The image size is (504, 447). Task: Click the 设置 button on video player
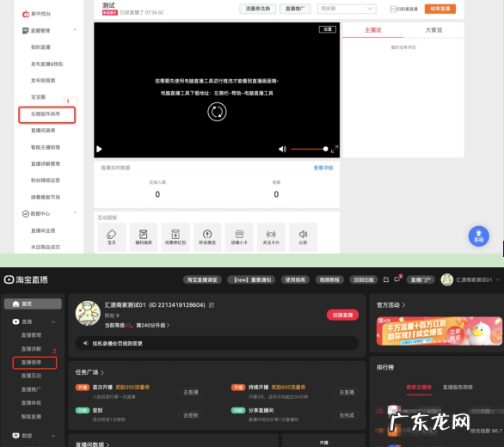point(328,29)
